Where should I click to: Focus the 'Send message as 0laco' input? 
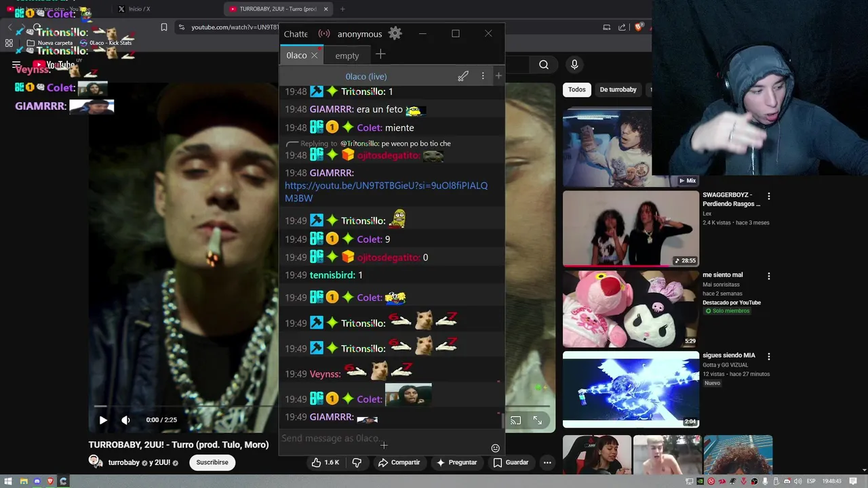tap(383, 439)
